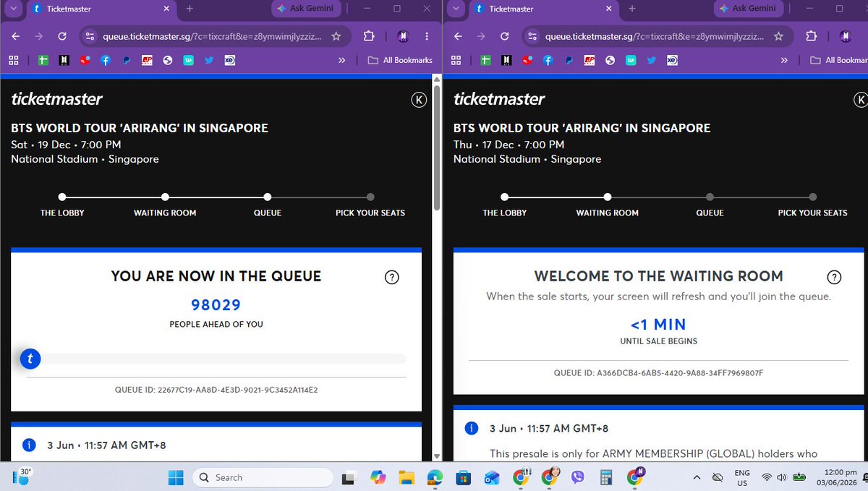Open the Facebook bookmark in the right window

click(548, 61)
